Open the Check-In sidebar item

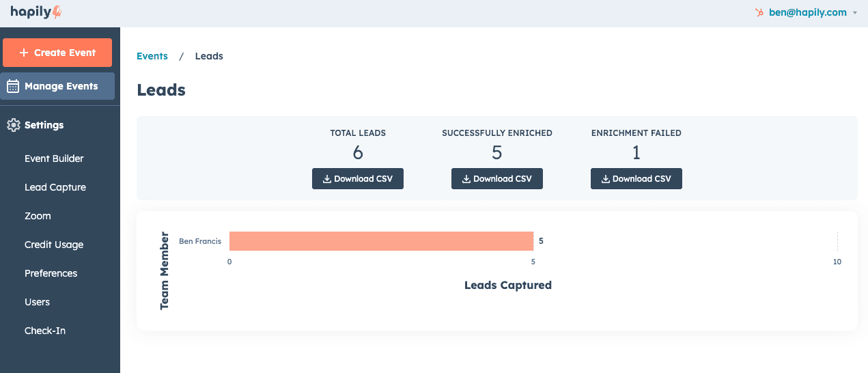[45, 331]
